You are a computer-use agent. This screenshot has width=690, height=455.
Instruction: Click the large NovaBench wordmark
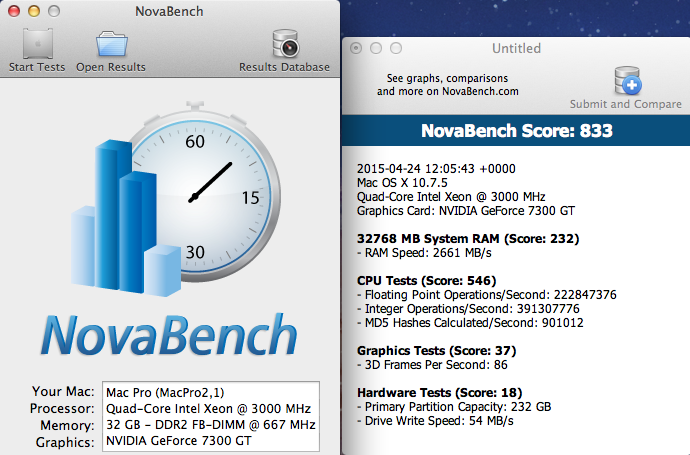169,335
